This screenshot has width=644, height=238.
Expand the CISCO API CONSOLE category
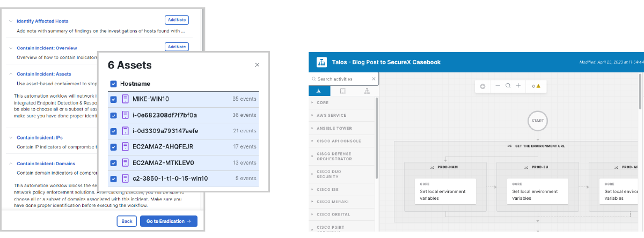click(312, 142)
